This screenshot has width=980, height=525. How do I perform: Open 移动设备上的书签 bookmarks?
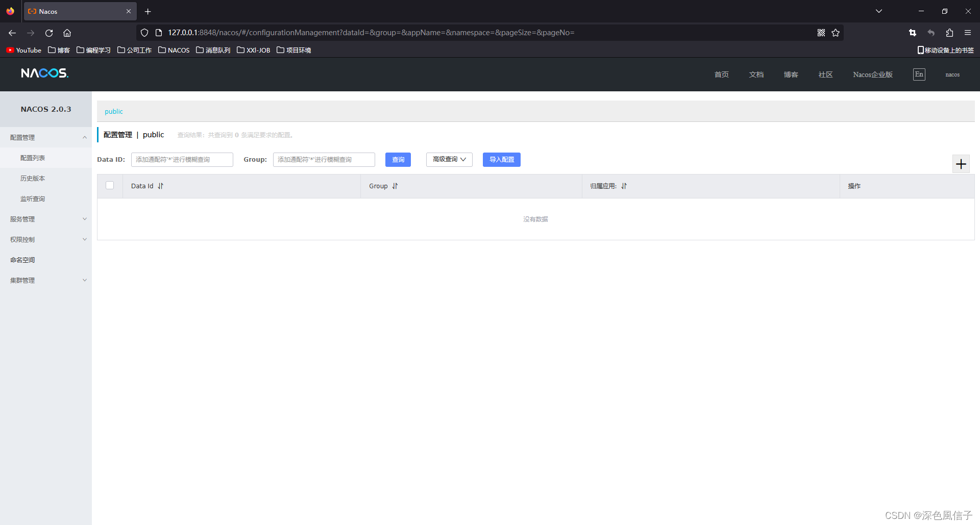click(946, 50)
